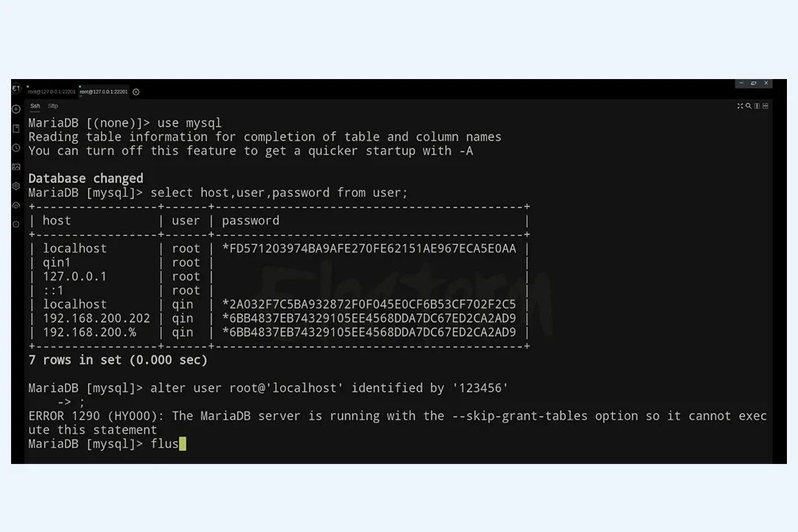Focus the terminal prompt at flus
Image resolution: width=798 pixels, height=532 pixels.
pos(165,444)
